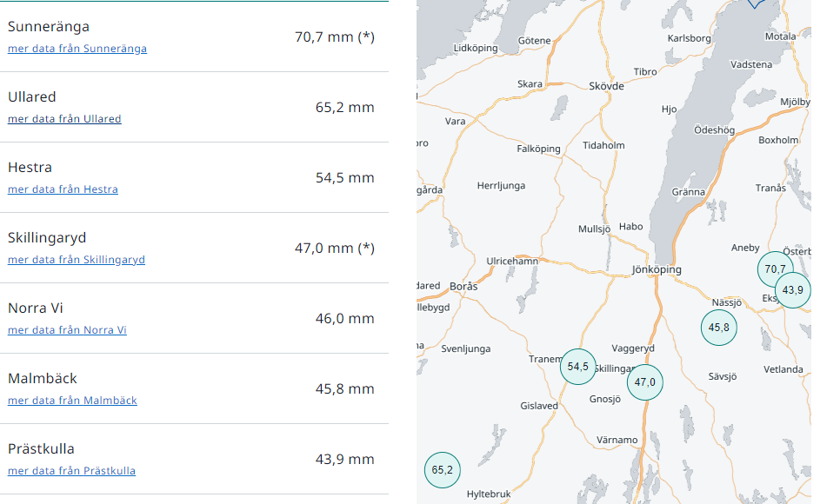This screenshot has height=504, width=827.
Task: Click the Borås label on the map
Action: tap(464, 286)
